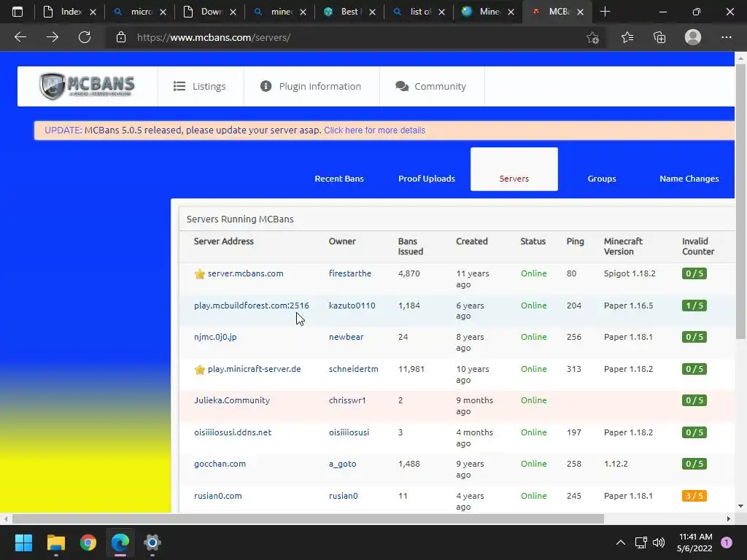Viewport: 747px width, 560px height.
Task: Show hidden tray icons chevron
Action: tap(620, 542)
